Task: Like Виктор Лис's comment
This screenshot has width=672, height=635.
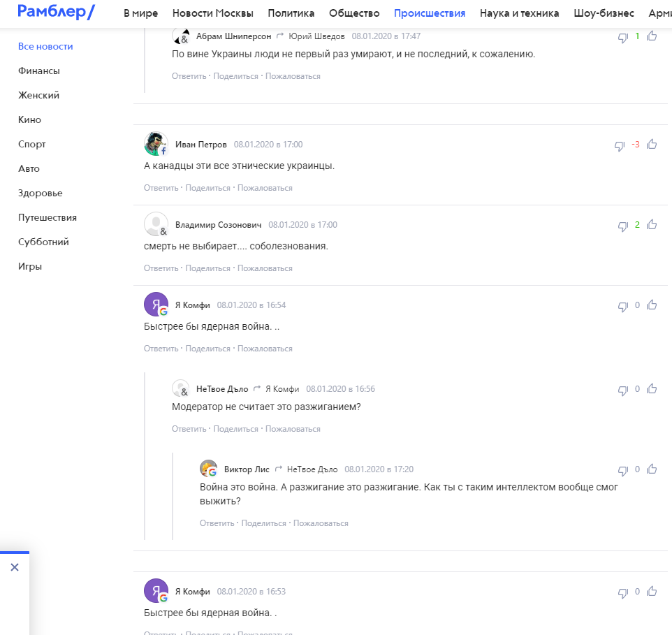Action: click(652, 469)
